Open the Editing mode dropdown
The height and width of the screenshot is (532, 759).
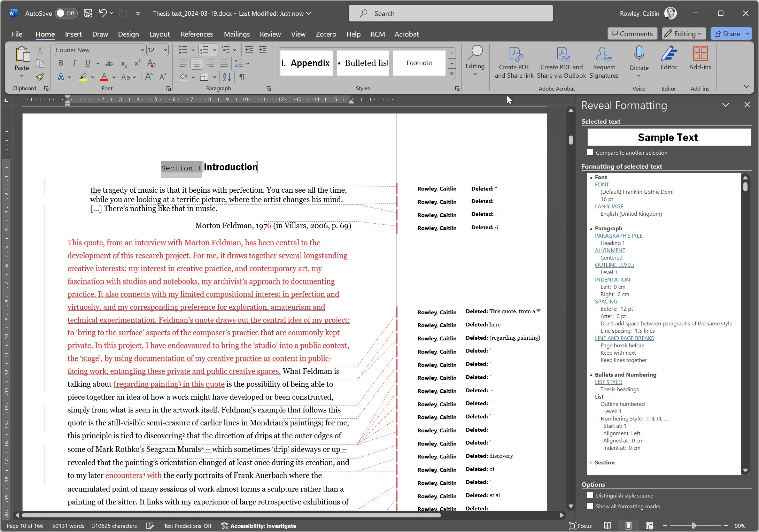[684, 34]
